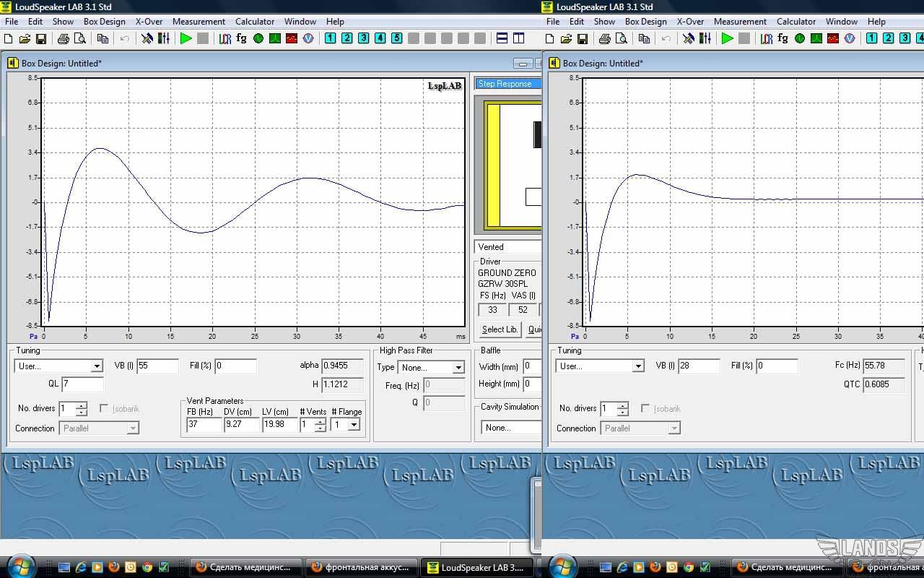Image resolution: width=924 pixels, height=578 pixels.
Task: Tile windows vertically icon in left toolbar
Action: (x=519, y=38)
